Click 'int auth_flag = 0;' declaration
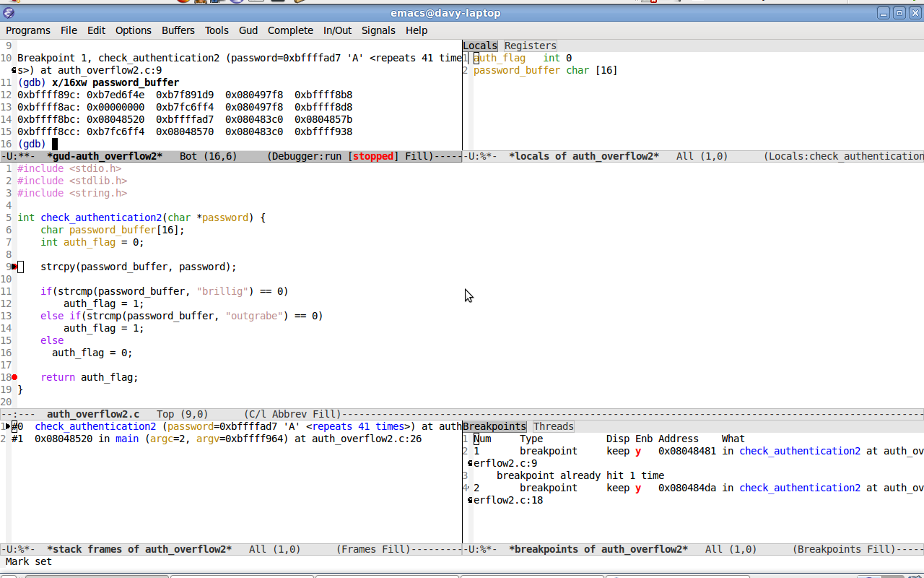Image resolution: width=924 pixels, height=578 pixels. point(92,242)
